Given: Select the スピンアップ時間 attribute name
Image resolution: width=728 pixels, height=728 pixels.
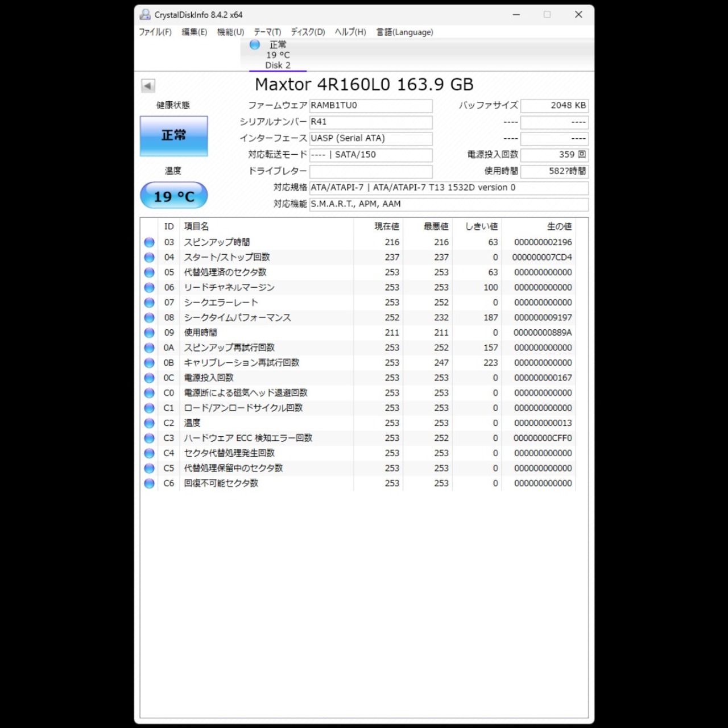Looking at the screenshot, I should pyautogui.click(x=217, y=242).
